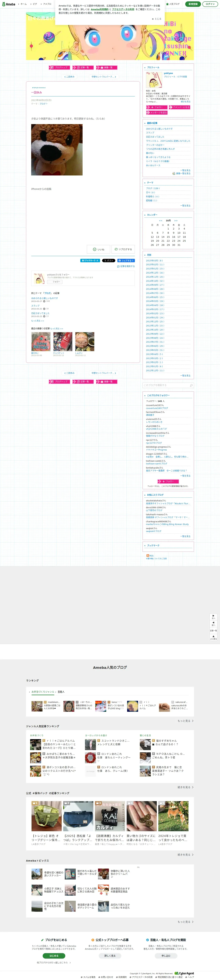Expand 続きを見る below ジャンル人気記事ランキング
This screenshot has width=220, height=980.
[x=185, y=787]
